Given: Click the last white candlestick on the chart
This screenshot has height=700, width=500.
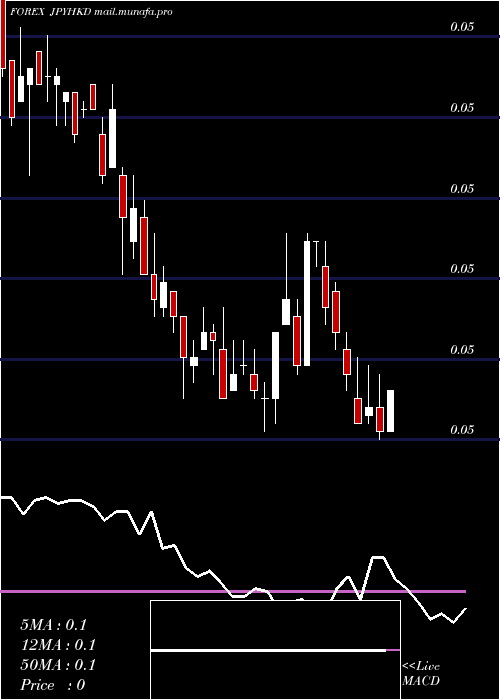Looking at the screenshot, I should (390, 411).
